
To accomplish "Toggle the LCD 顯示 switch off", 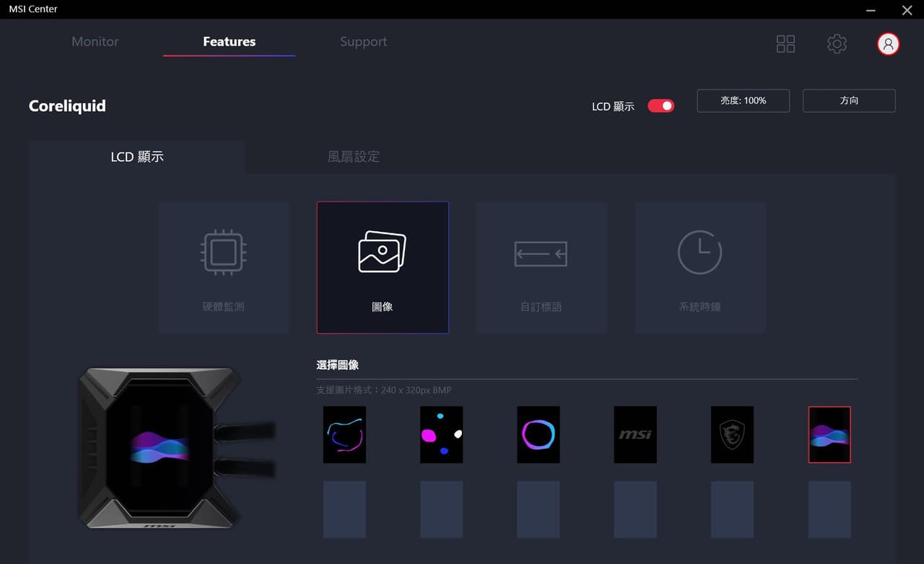I will [x=661, y=106].
